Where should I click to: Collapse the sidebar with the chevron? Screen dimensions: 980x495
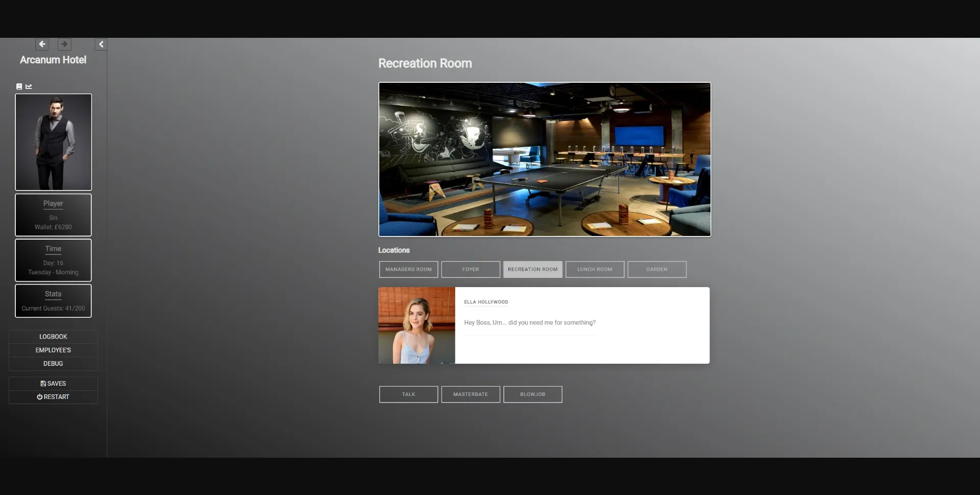pos(101,44)
